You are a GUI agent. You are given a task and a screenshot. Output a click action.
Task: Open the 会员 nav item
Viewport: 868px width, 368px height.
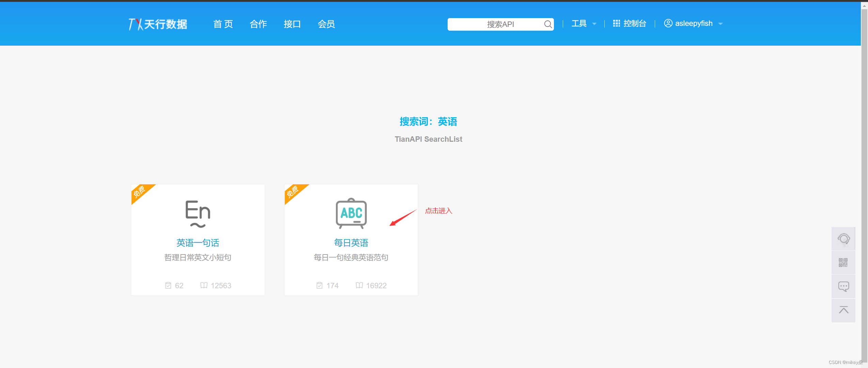coord(326,24)
